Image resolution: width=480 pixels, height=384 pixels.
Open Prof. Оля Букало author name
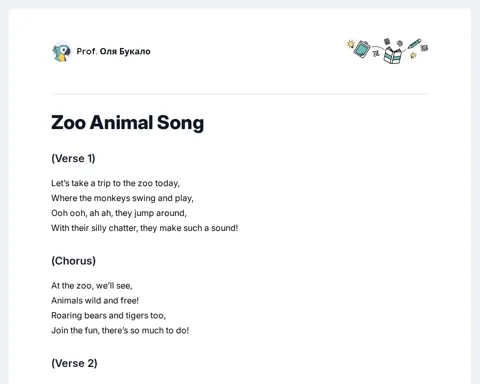113,51
